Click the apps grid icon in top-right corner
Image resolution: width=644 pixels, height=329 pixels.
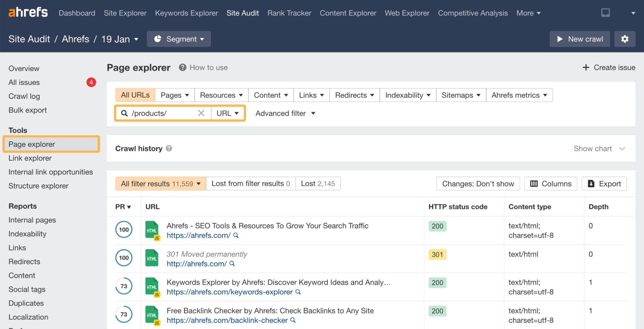(x=606, y=12)
